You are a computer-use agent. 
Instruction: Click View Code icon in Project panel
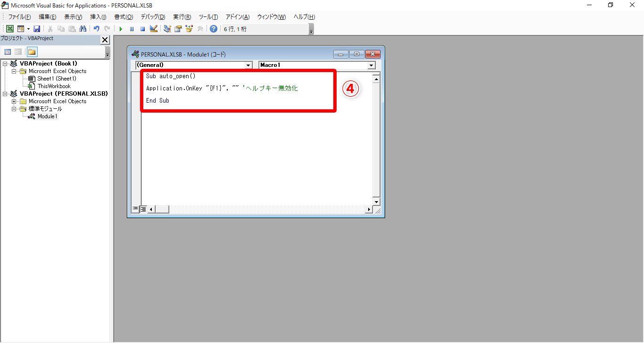pyautogui.click(x=8, y=52)
